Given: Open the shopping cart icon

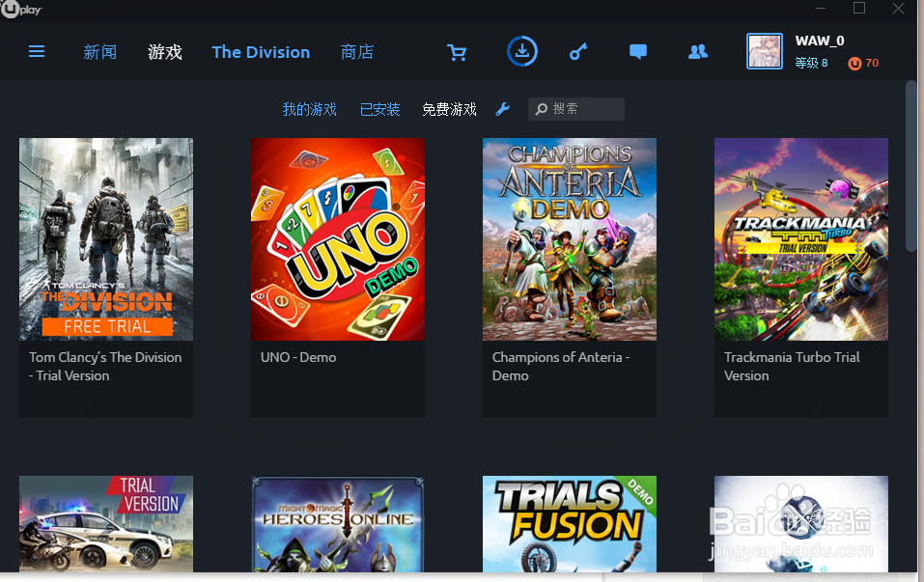Looking at the screenshot, I should point(457,52).
